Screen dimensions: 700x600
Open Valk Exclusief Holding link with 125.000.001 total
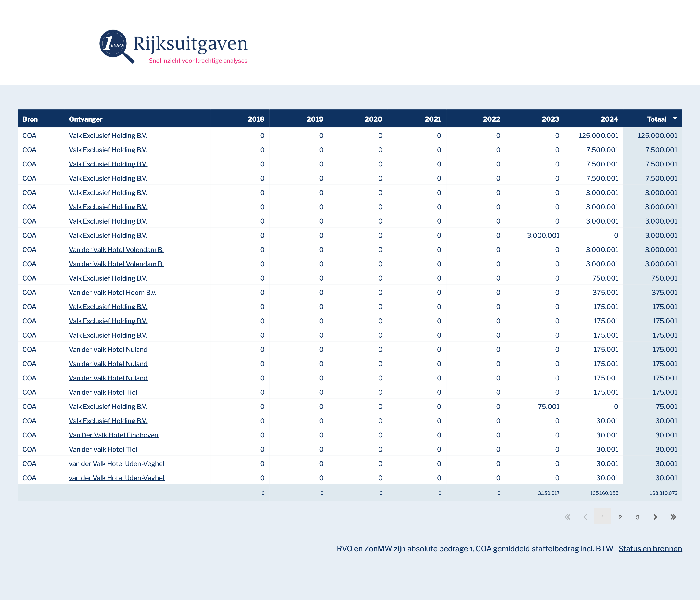click(108, 136)
